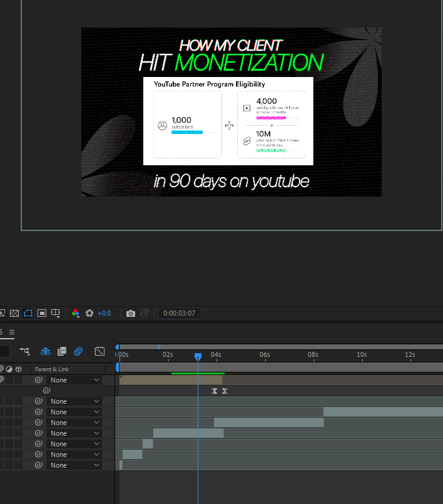Open the Show Channel RGB menu
The width and height of the screenshot is (443, 504).
click(76, 314)
